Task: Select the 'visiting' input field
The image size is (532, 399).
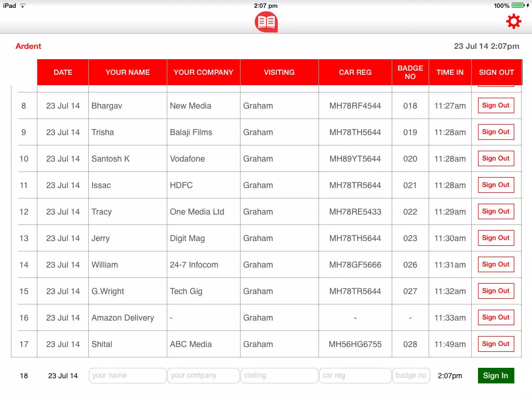Action: (279, 376)
